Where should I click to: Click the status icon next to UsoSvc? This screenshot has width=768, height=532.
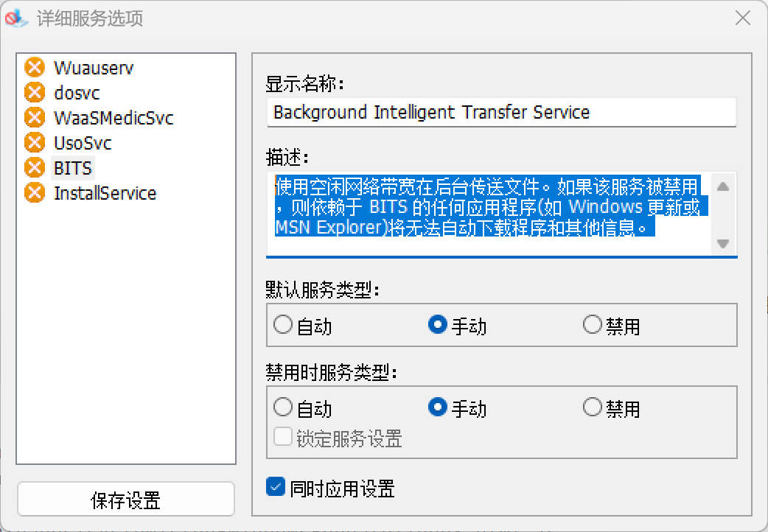click(x=34, y=143)
